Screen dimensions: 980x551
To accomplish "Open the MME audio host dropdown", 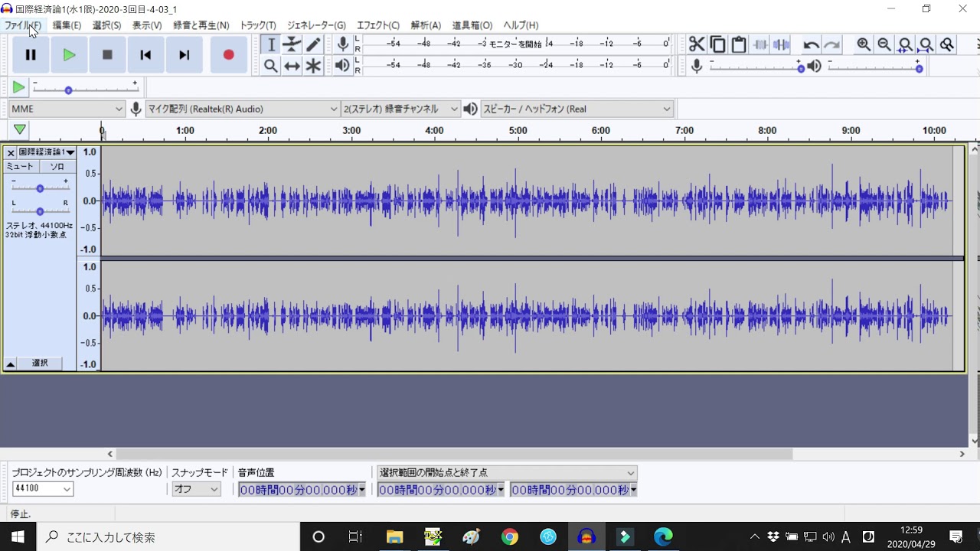I will click(67, 109).
